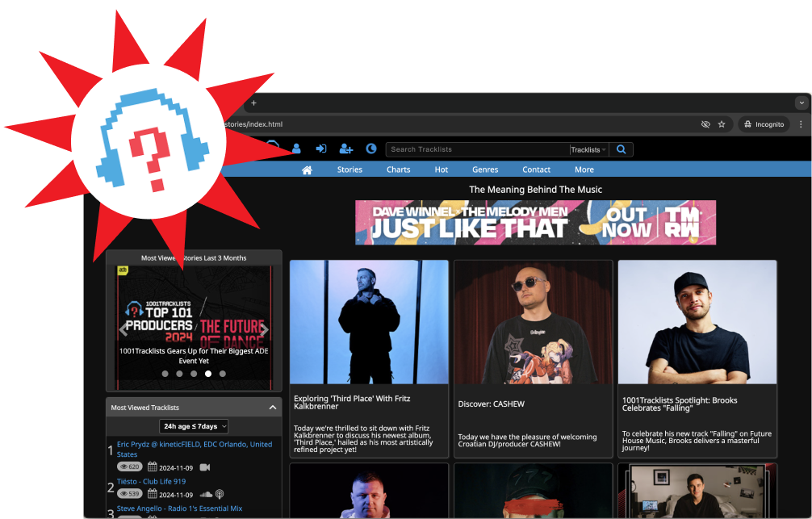Select the fourth carousel dot

(x=208, y=374)
